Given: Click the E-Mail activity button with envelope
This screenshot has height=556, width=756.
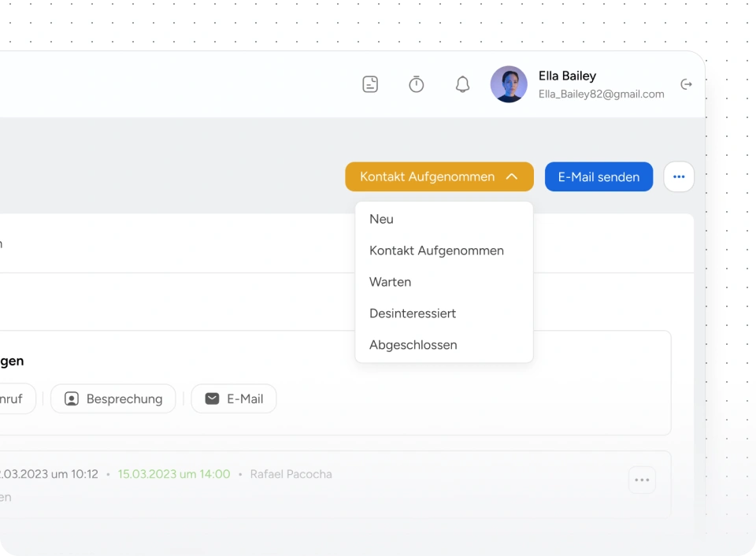Looking at the screenshot, I should pos(234,399).
